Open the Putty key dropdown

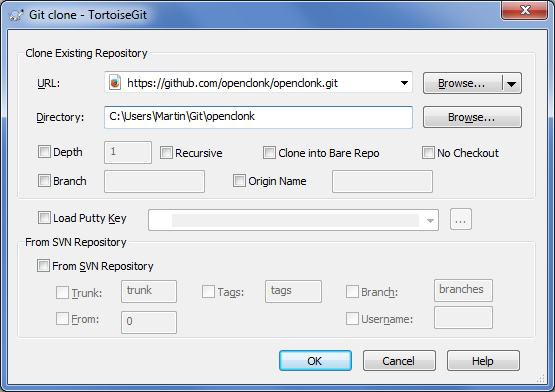[430, 220]
